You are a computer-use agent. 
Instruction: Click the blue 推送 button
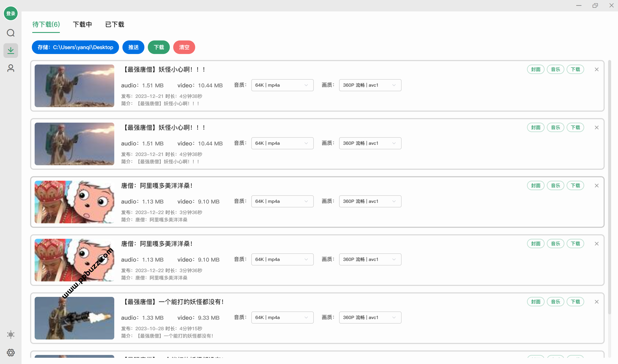[133, 47]
